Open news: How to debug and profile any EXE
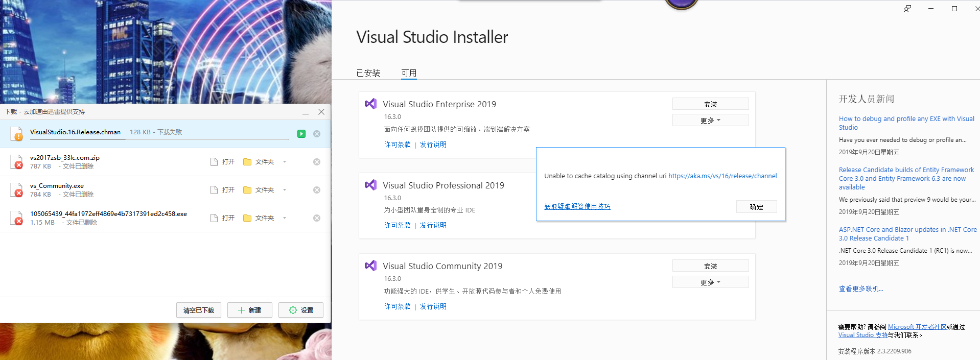The height and width of the screenshot is (360, 980). [x=906, y=123]
